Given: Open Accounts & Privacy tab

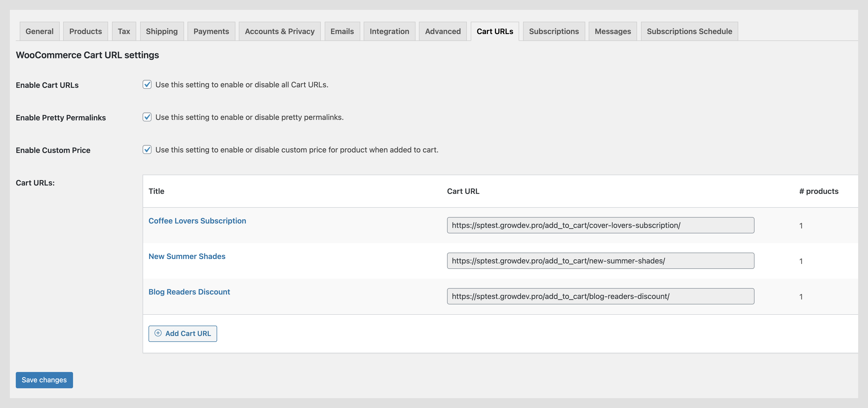Looking at the screenshot, I should 279,31.
